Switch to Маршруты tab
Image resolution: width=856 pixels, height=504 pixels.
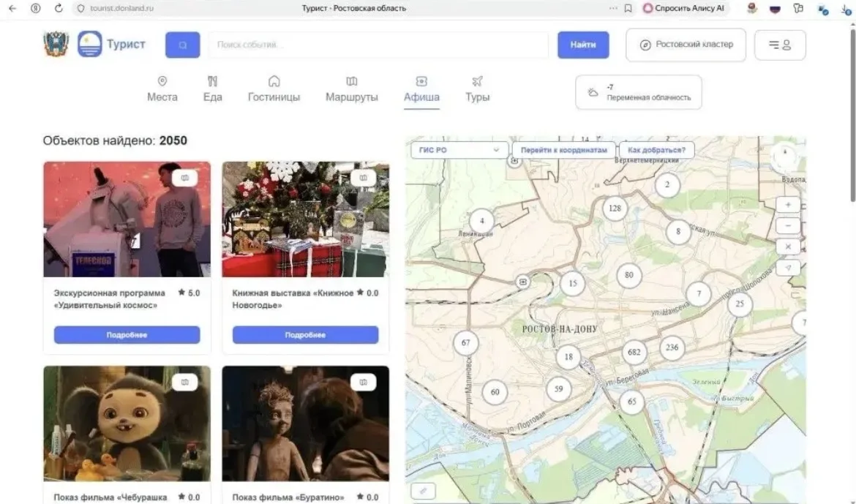352,89
